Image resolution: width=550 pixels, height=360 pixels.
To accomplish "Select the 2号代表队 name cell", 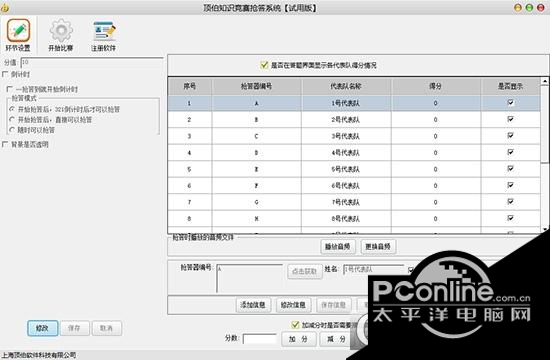I will (x=346, y=120).
